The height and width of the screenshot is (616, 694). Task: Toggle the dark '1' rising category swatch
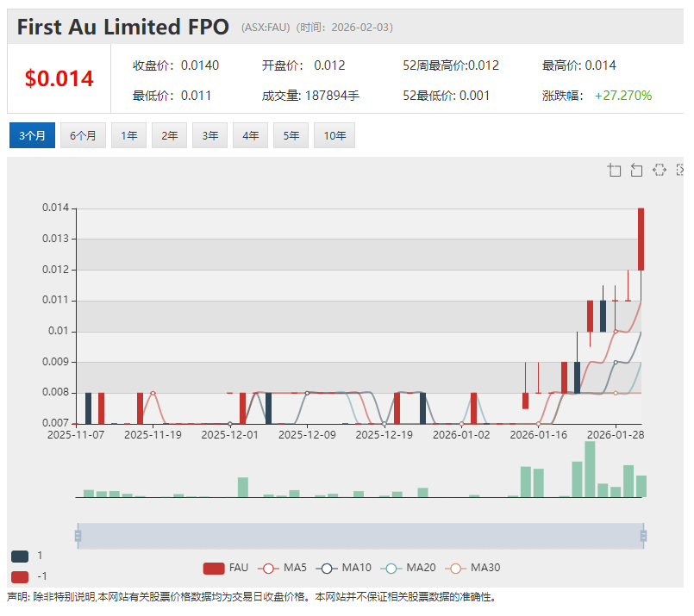click(x=20, y=557)
